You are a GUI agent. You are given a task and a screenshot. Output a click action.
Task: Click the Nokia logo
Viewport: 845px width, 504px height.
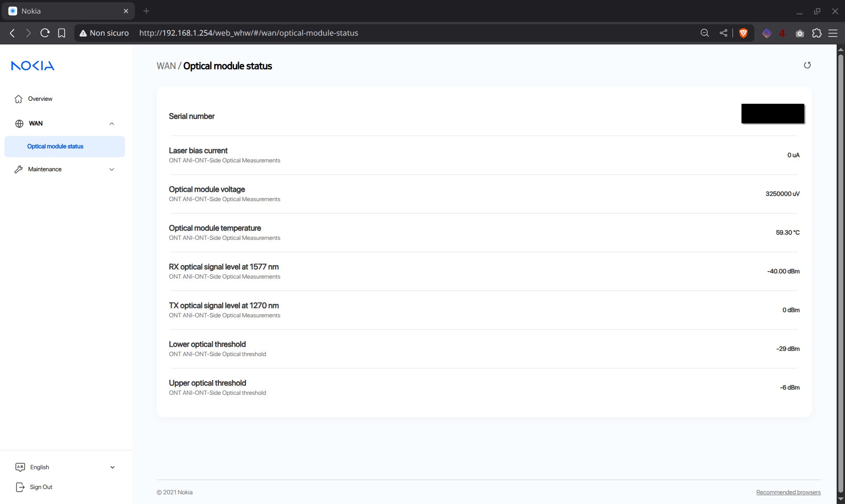point(33,66)
